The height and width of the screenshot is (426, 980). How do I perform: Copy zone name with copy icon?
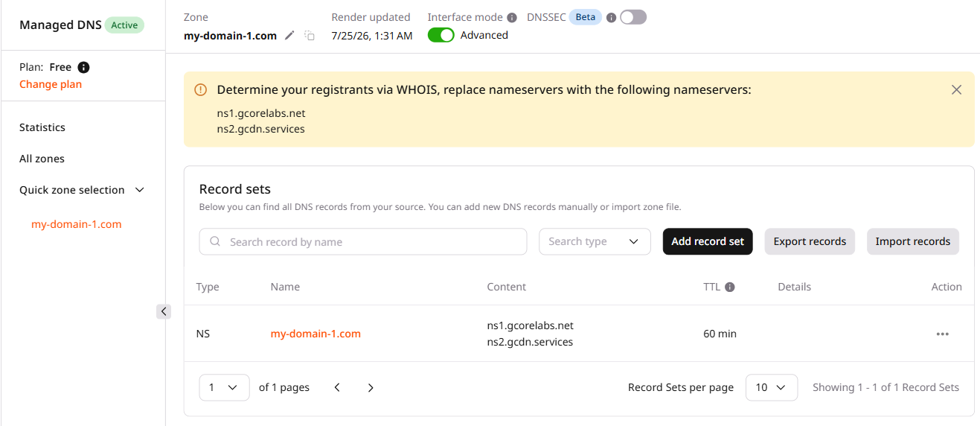coord(310,36)
